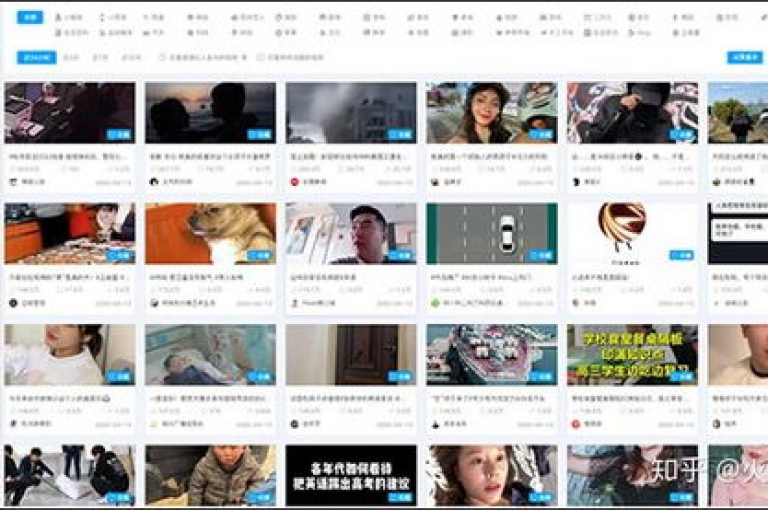
Task: Click author avatar under wooden door card
Action: pos(294,424)
